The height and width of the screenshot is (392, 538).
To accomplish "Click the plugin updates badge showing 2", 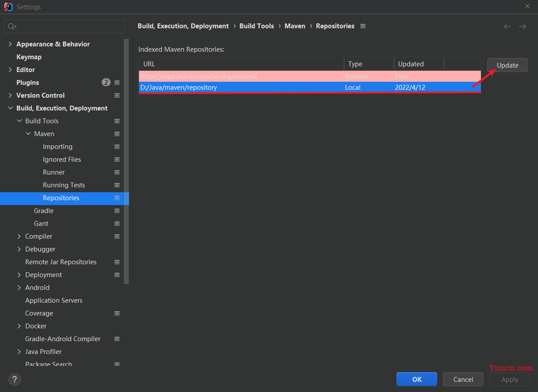I will [106, 83].
